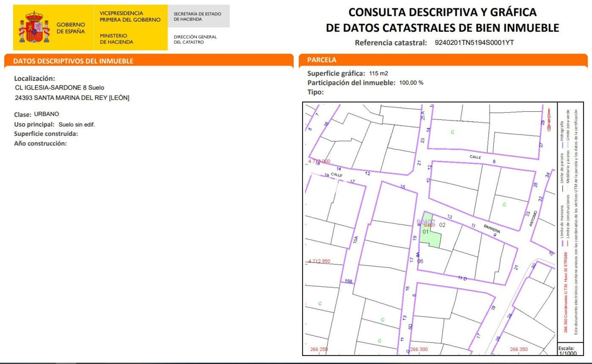Click the Spanish coat of arms emblem
The width and height of the screenshot is (592, 364).
pyautogui.click(x=34, y=27)
